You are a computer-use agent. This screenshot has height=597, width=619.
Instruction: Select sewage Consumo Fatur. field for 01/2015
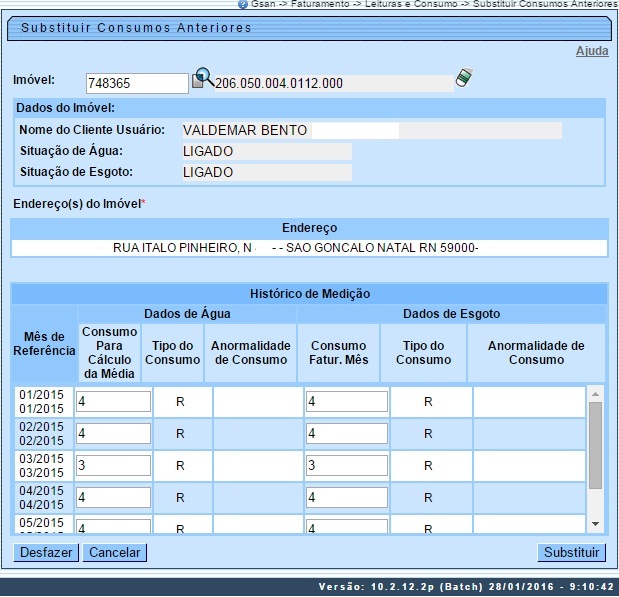click(346, 402)
